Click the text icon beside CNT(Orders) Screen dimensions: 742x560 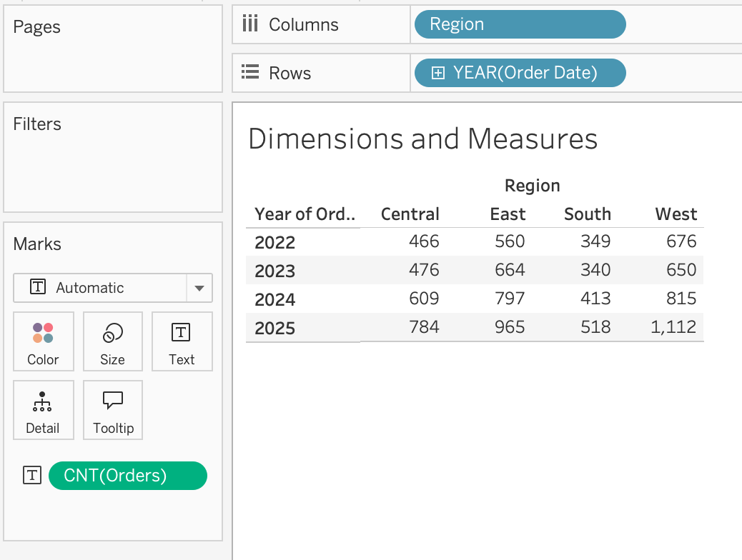coord(32,475)
